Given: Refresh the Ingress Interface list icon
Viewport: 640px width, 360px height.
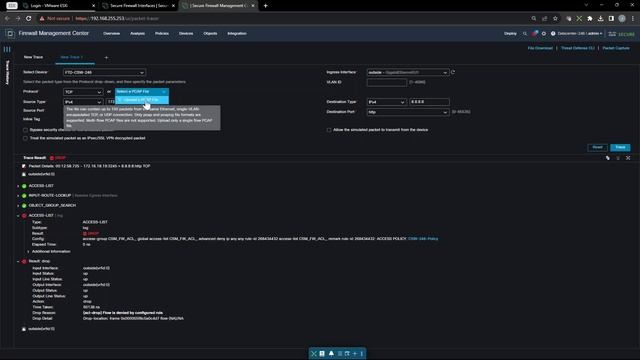Looking at the screenshot, I should [x=453, y=72].
